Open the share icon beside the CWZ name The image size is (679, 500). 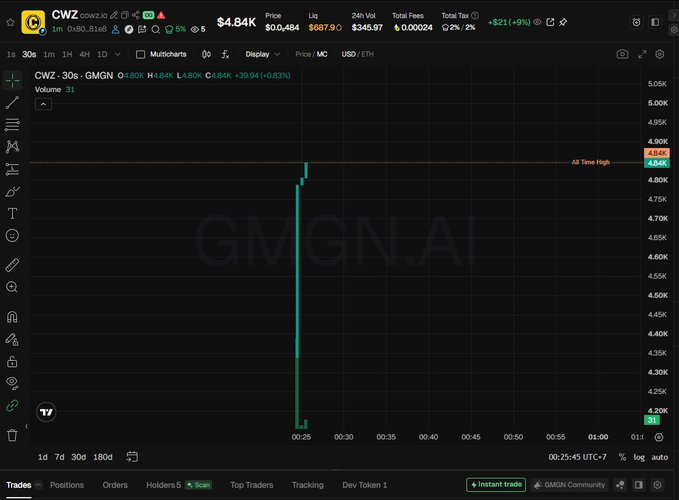coord(136,15)
